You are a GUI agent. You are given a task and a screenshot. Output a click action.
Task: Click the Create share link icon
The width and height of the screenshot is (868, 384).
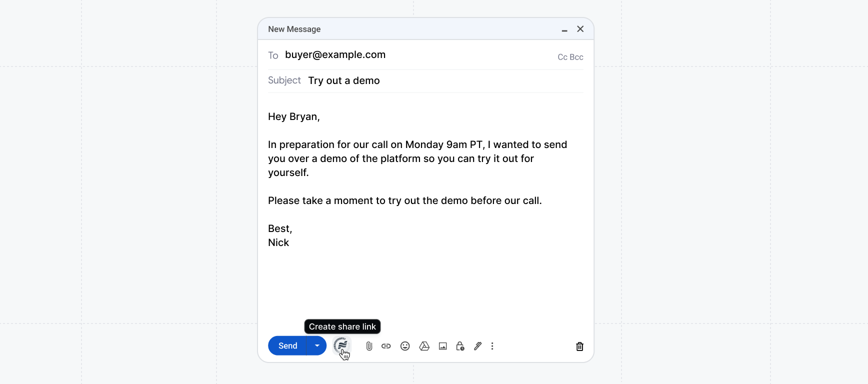pos(341,345)
